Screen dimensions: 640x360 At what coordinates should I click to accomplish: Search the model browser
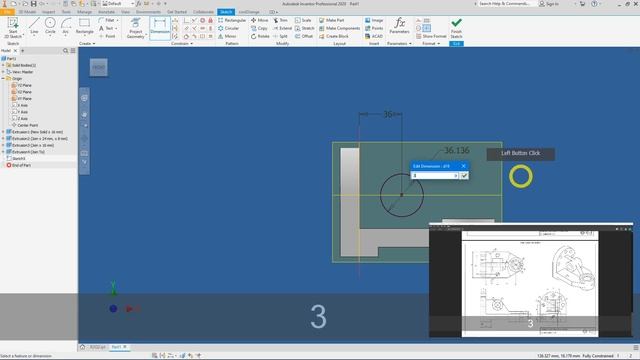[x=65, y=51]
